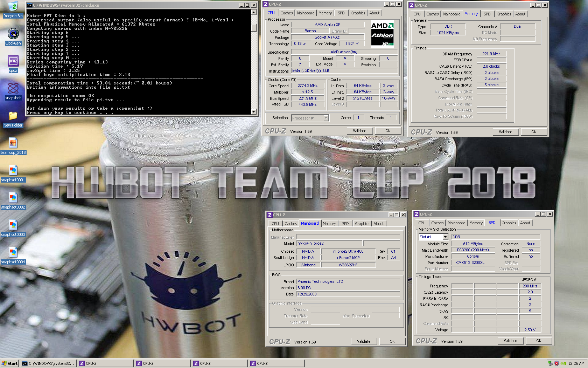This screenshot has height=368, width=588.
Task: Open the Processor #1 selection dropdown
Action: (326, 118)
